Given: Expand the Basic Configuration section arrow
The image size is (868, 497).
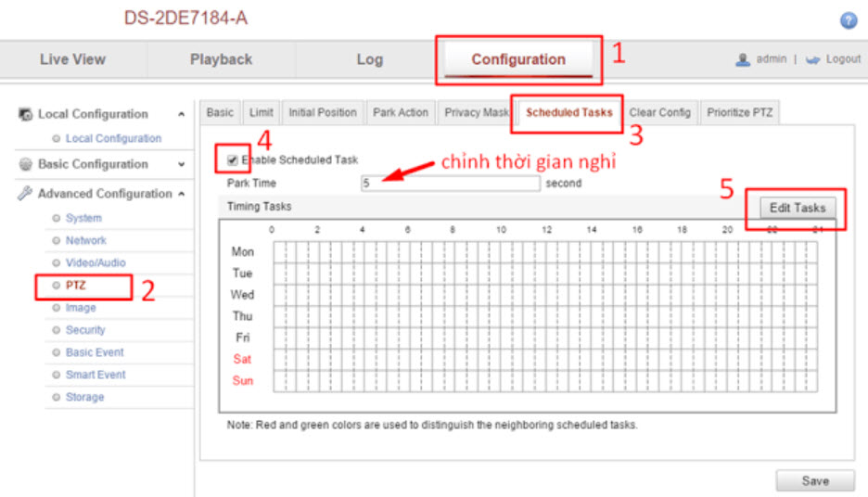Looking at the screenshot, I should click(x=180, y=164).
